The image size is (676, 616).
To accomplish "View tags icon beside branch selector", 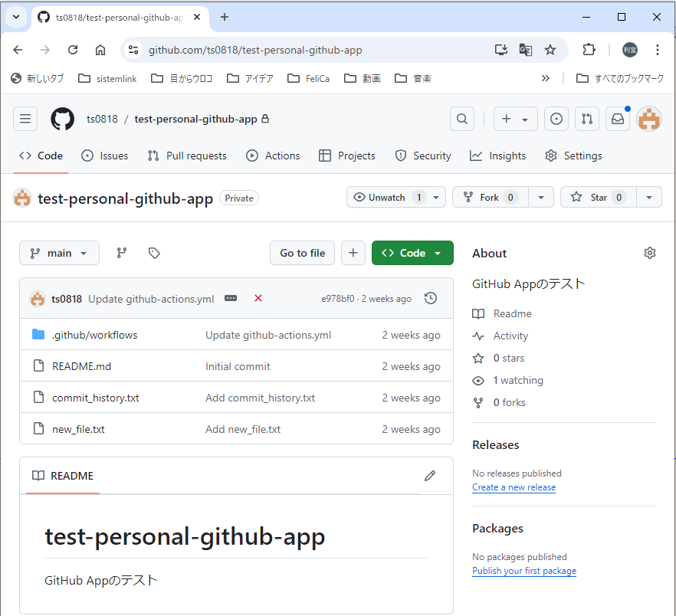I will tap(154, 253).
